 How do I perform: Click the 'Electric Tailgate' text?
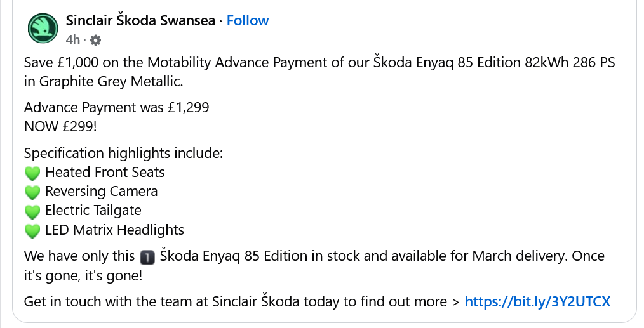point(93,210)
